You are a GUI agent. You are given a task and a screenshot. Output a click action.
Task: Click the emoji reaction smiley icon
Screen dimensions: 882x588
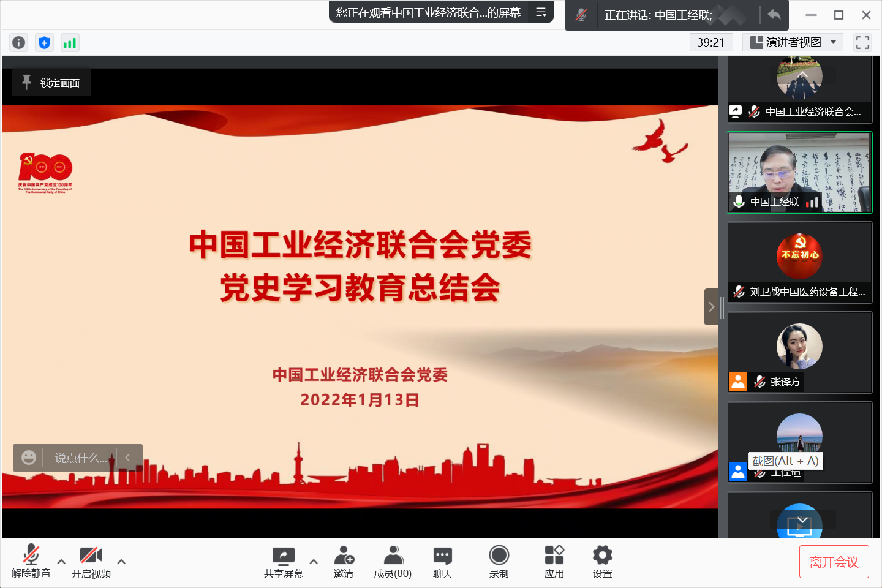click(28, 458)
